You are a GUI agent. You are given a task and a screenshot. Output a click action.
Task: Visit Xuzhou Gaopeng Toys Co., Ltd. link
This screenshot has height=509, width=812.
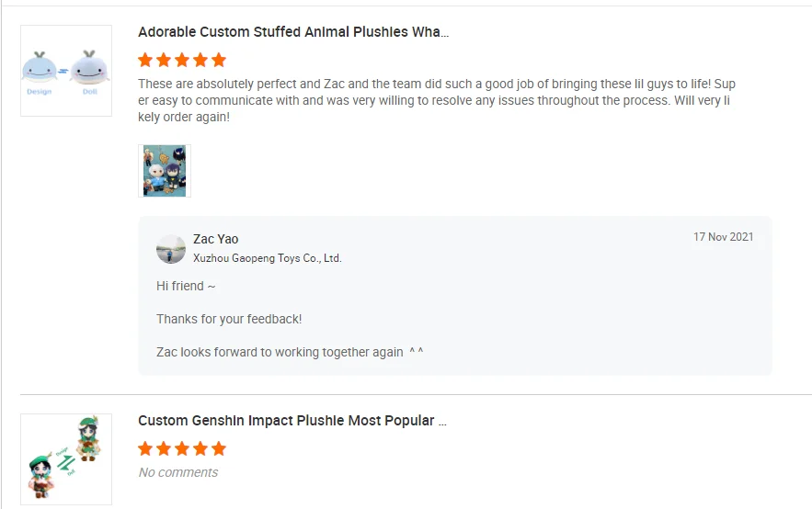[268, 258]
